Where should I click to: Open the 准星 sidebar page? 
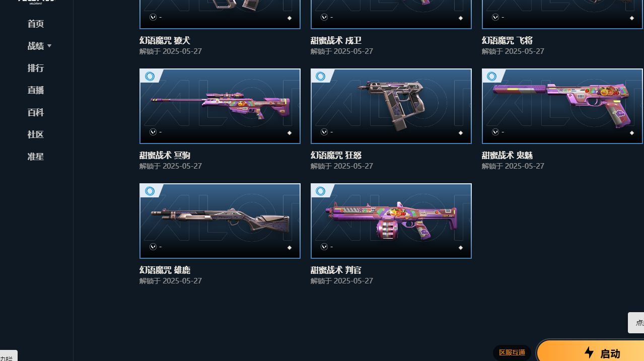36,157
